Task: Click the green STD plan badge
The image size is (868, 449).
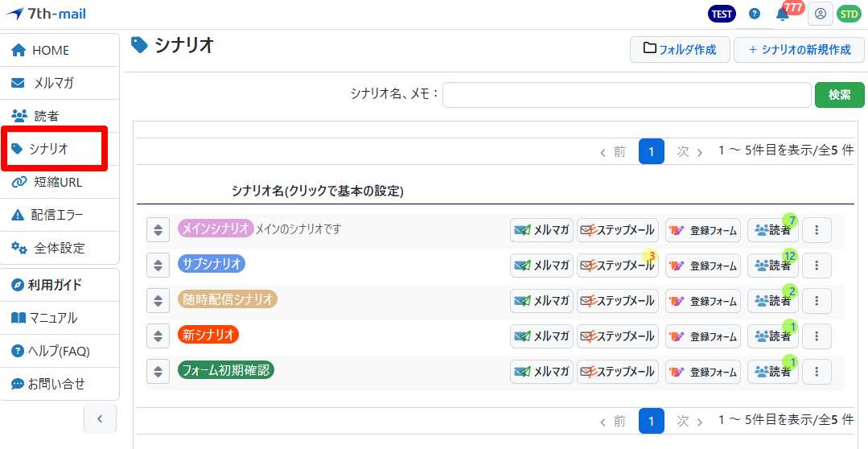Action: point(848,14)
